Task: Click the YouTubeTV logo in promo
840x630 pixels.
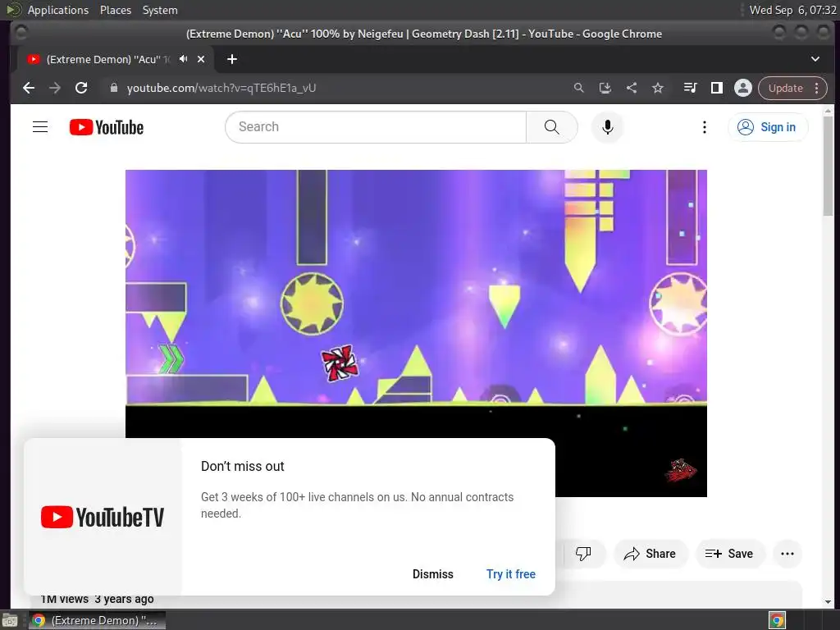Action: (103, 517)
